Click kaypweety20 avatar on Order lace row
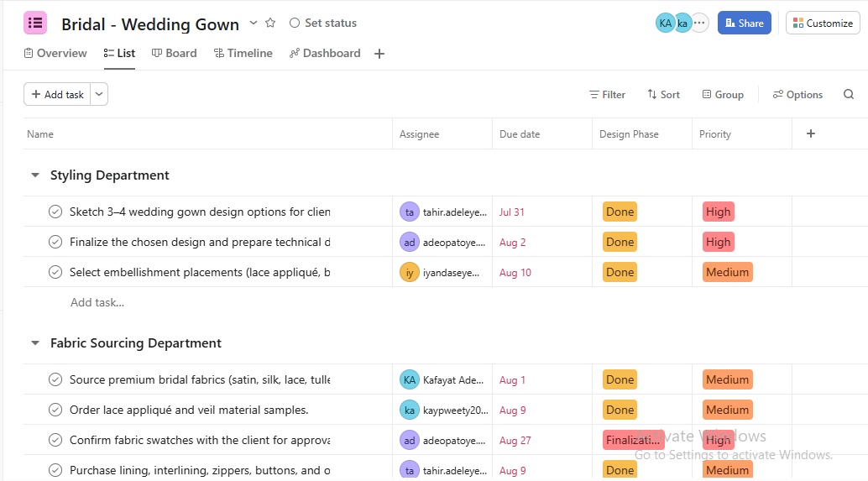 410,410
